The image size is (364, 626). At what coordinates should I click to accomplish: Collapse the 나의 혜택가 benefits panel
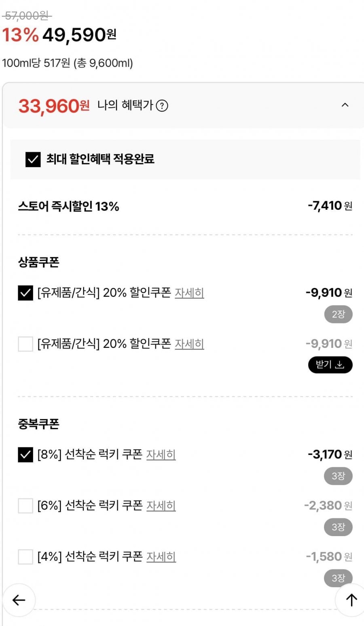point(345,105)
